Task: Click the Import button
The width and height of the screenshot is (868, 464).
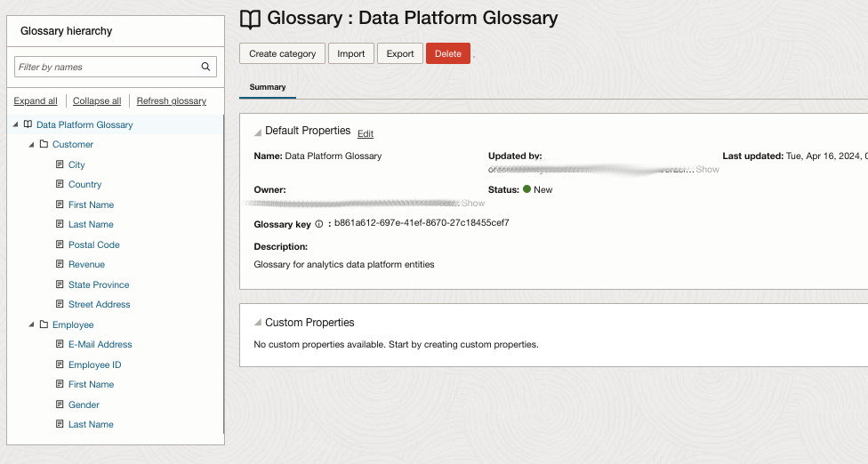Action: tap(351, 53)
